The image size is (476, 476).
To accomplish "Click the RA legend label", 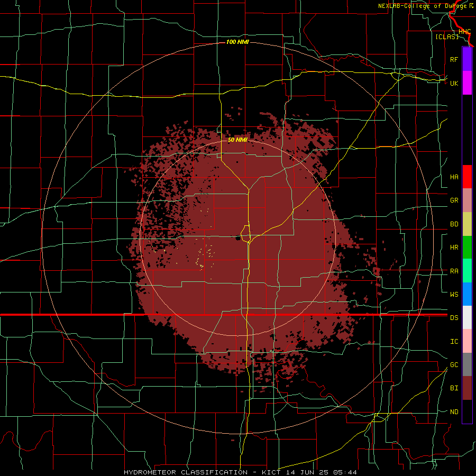I will [454, 271].
